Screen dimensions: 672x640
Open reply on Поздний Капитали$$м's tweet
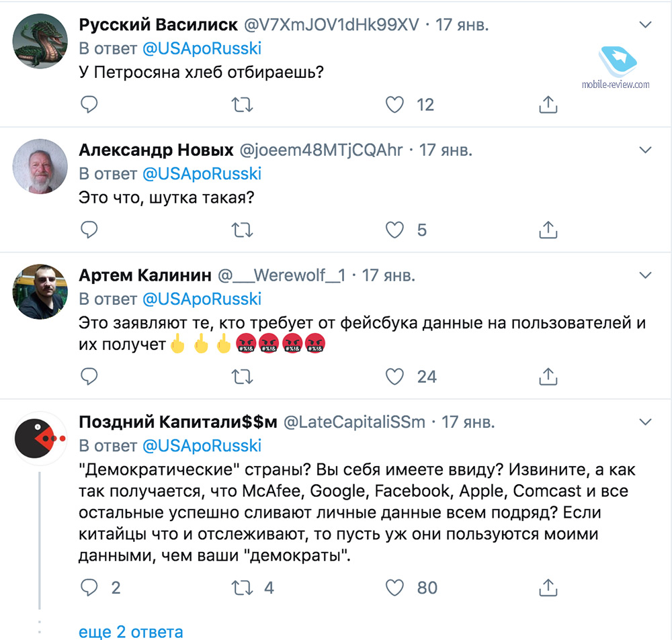tap(89, 588)
